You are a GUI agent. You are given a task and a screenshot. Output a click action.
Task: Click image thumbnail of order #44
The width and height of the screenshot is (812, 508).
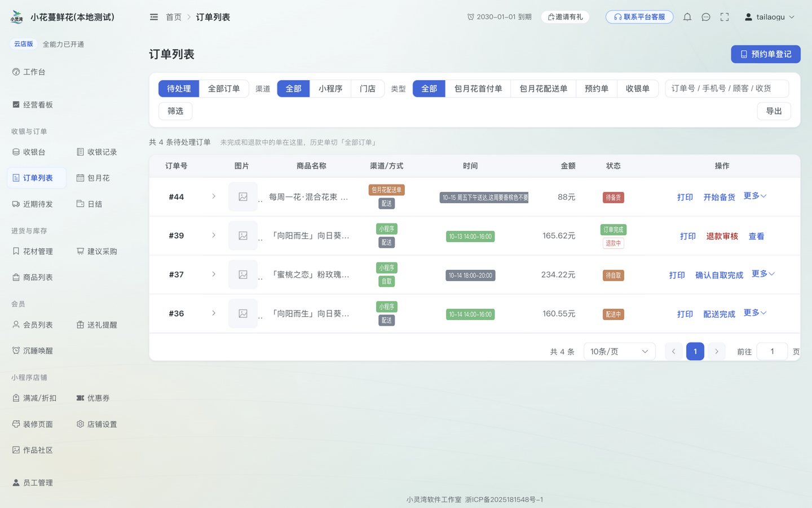(243, 197)
